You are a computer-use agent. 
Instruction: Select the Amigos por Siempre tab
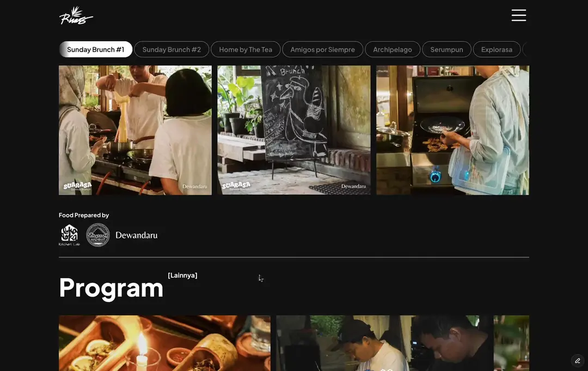point(322,50)
